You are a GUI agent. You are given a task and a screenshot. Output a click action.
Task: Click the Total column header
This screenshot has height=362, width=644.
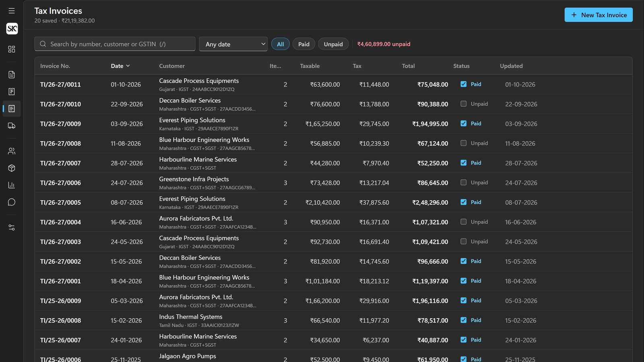pos(408,66)
